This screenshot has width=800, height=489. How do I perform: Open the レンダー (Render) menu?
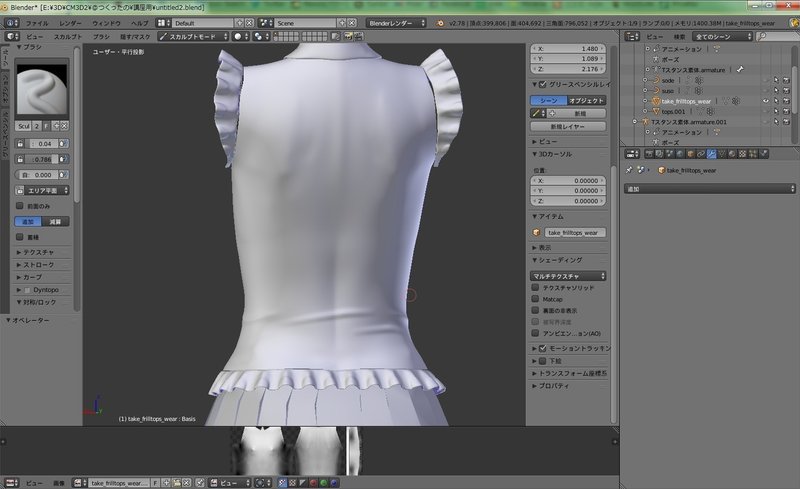[70, 23]
